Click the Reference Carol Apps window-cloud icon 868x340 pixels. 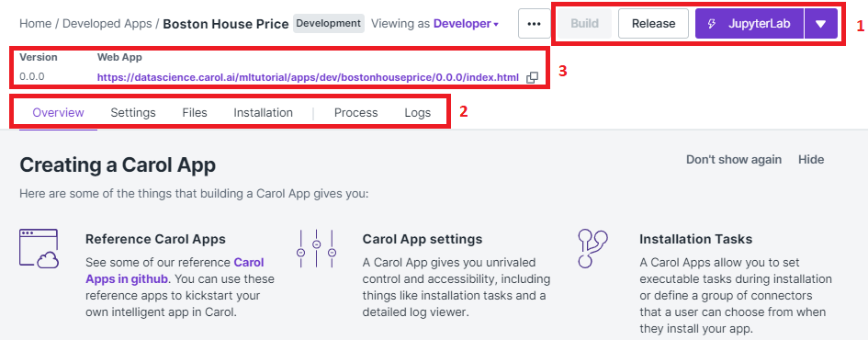tap(39, 249)
